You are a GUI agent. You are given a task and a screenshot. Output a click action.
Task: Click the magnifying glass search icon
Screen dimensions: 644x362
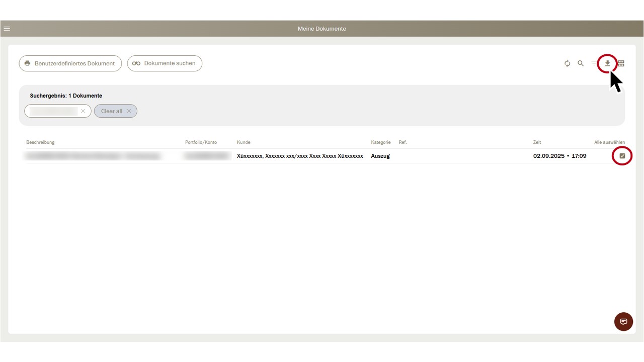pyautogui.click(x=581, y=63)
